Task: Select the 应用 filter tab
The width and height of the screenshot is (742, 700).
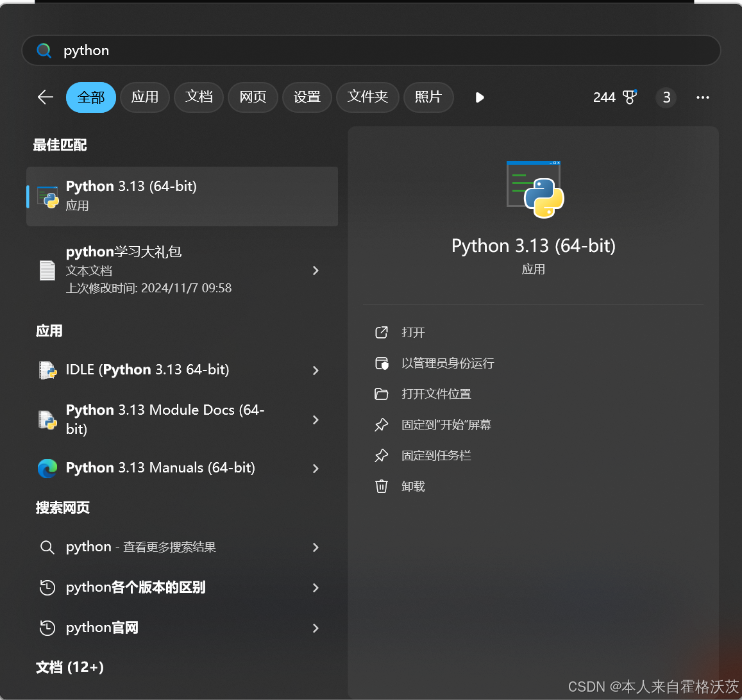Action: (x=145, y=97)
